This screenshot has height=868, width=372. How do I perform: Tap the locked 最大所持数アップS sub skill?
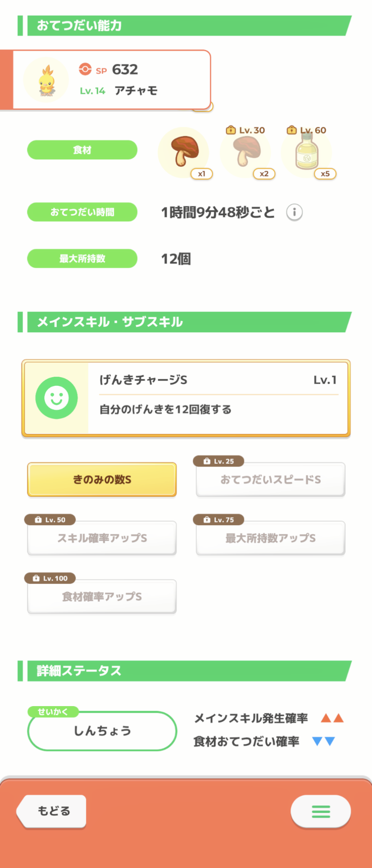[x=270, y=538]
